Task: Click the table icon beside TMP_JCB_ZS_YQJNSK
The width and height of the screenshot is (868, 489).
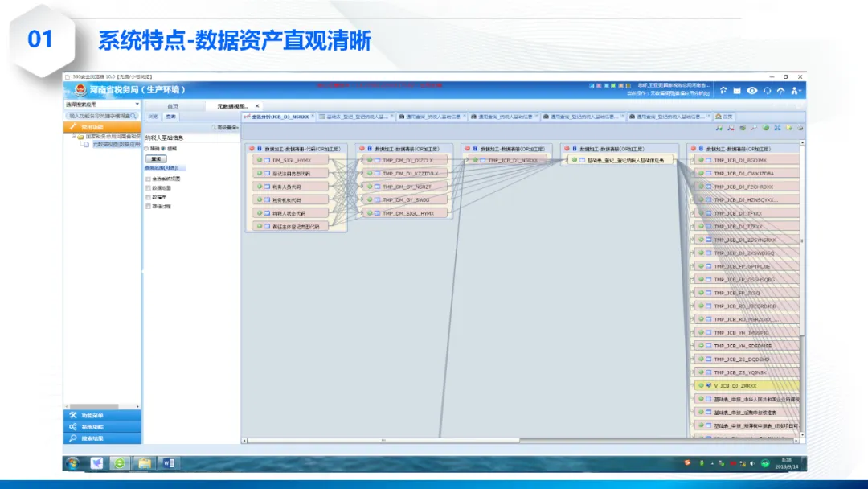Action: coord(709,372)
